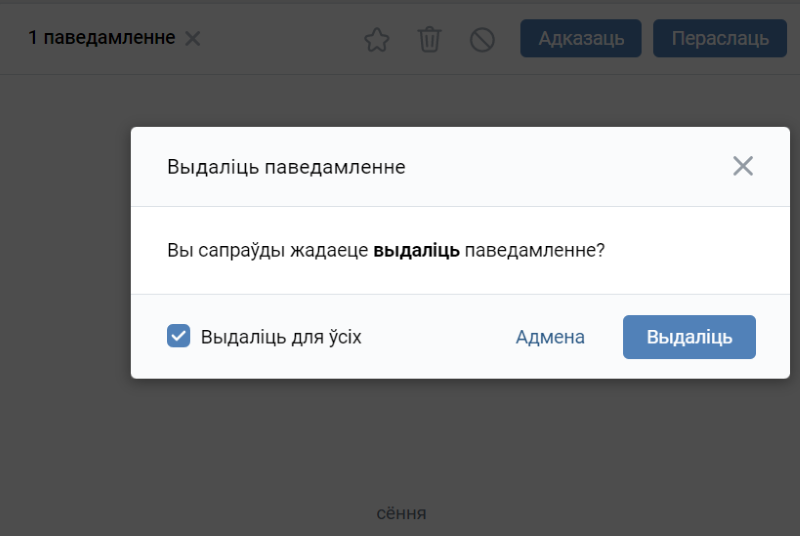Click the bold word 'выдаліць' in the question

(x=416, y=250)
